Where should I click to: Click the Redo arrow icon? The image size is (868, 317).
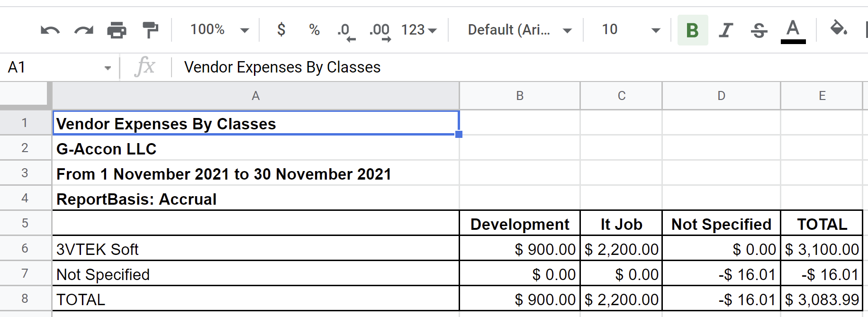tap(84, 30)
